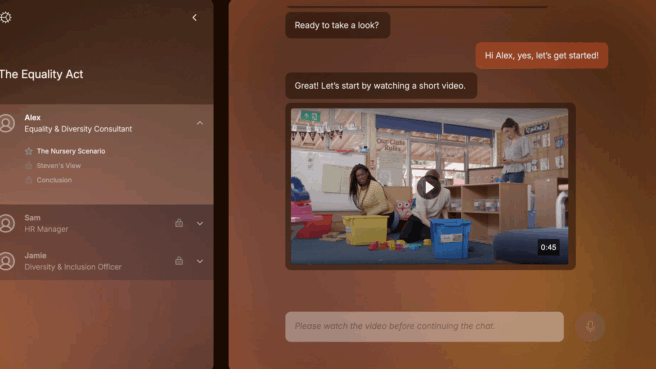Select the locked Steven's View item

pyautogui.click(x=59, y=166)
